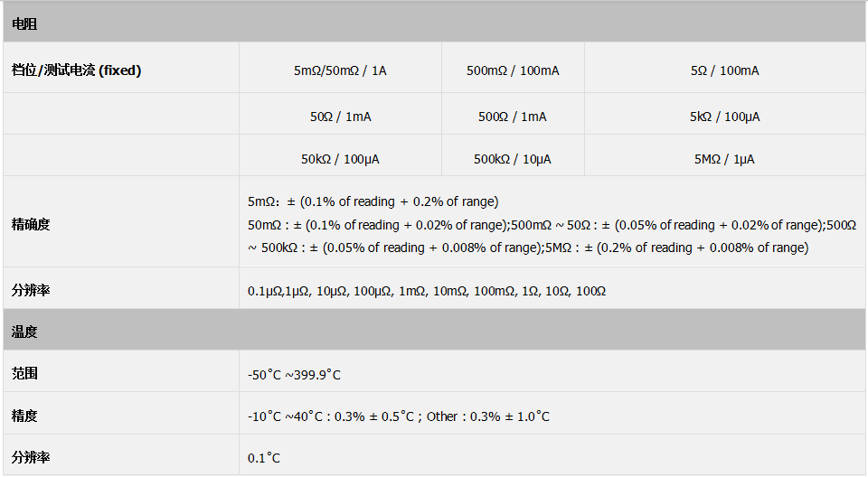This screenshot has width=868, height=477.
Task: Click the 精确度 row label
Action: click(31, 224)
